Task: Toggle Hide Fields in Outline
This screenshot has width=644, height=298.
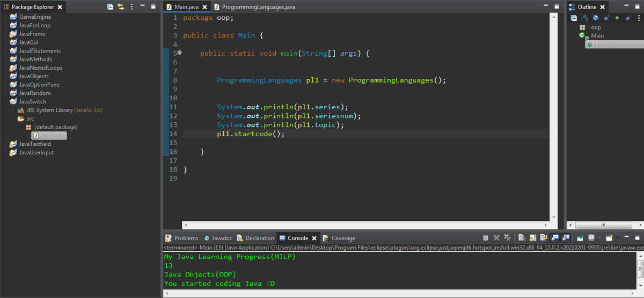Action: 595,18
